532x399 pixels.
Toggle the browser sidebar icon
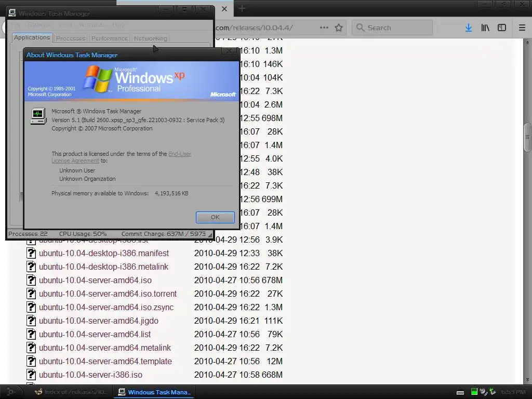click(502, 28)
